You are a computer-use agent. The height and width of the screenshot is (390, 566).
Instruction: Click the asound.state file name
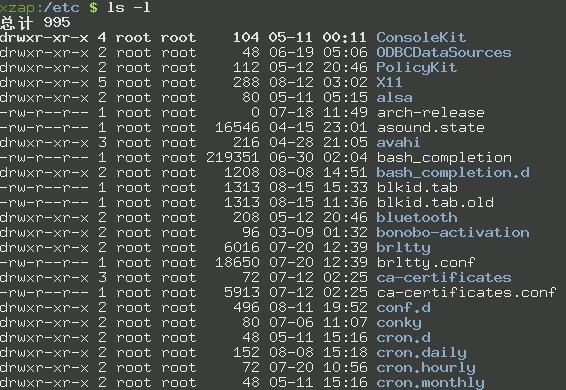click(430, 128)
